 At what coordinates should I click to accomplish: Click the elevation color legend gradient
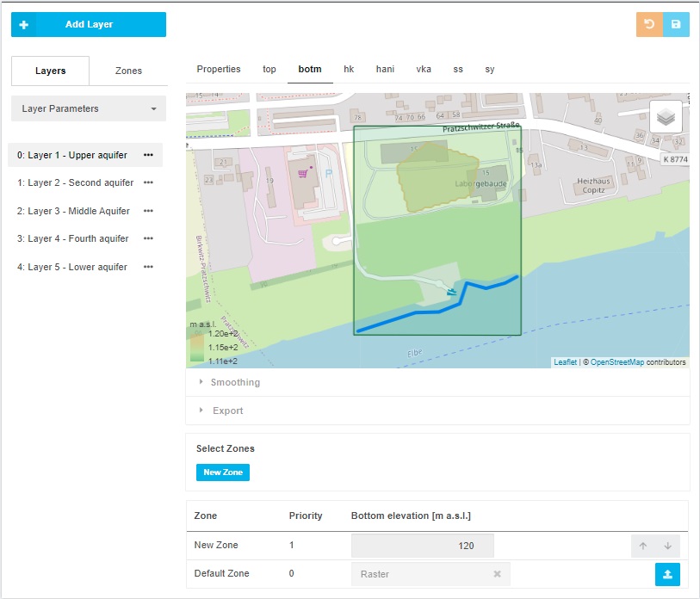[197, 347]
